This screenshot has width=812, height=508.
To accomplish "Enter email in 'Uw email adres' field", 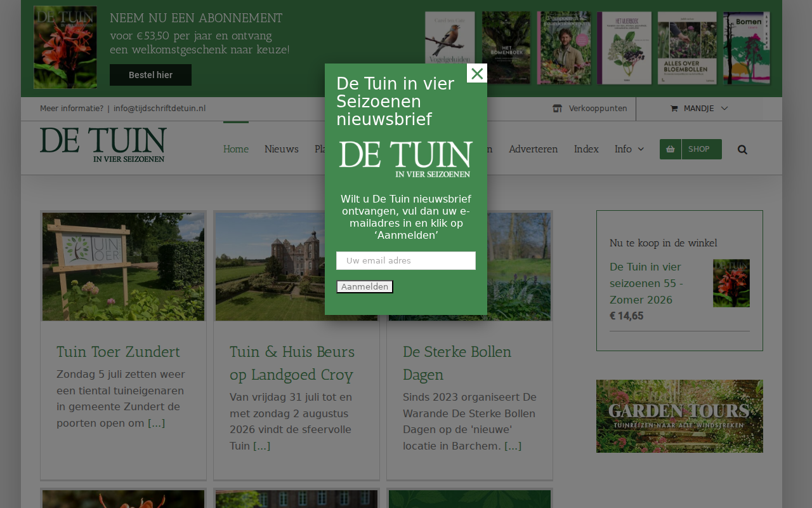I will [x=406, y=260].
